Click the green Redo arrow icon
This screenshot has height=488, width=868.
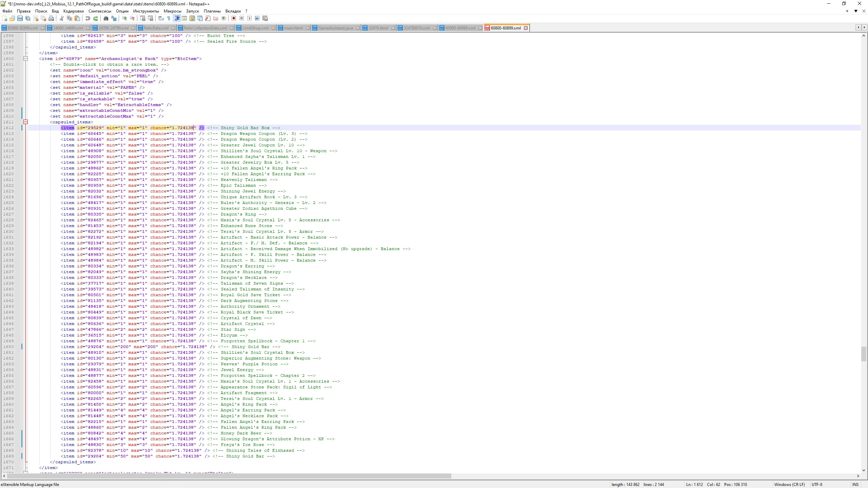(96, 18)
